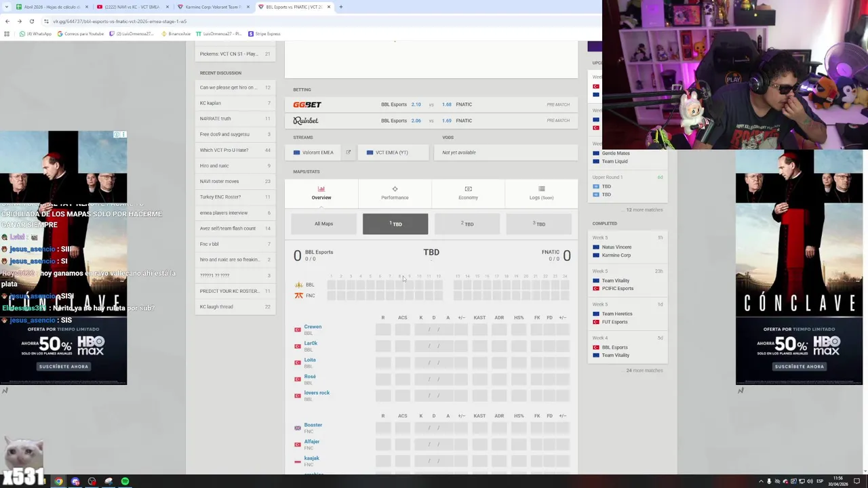Open Valorant EMEA stream external link icon
868x488 pixels.
349,152
